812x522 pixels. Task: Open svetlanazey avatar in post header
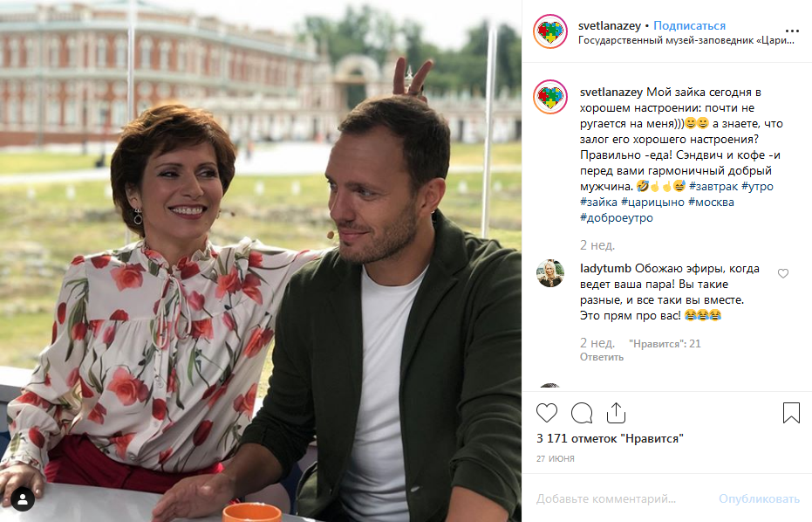(550, 31)
